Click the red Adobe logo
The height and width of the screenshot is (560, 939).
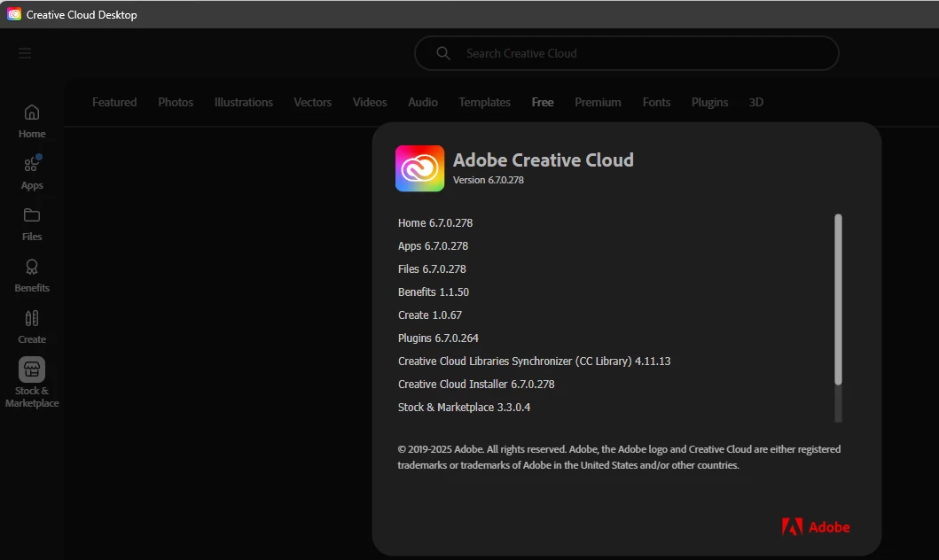click(x=816, y=527)
